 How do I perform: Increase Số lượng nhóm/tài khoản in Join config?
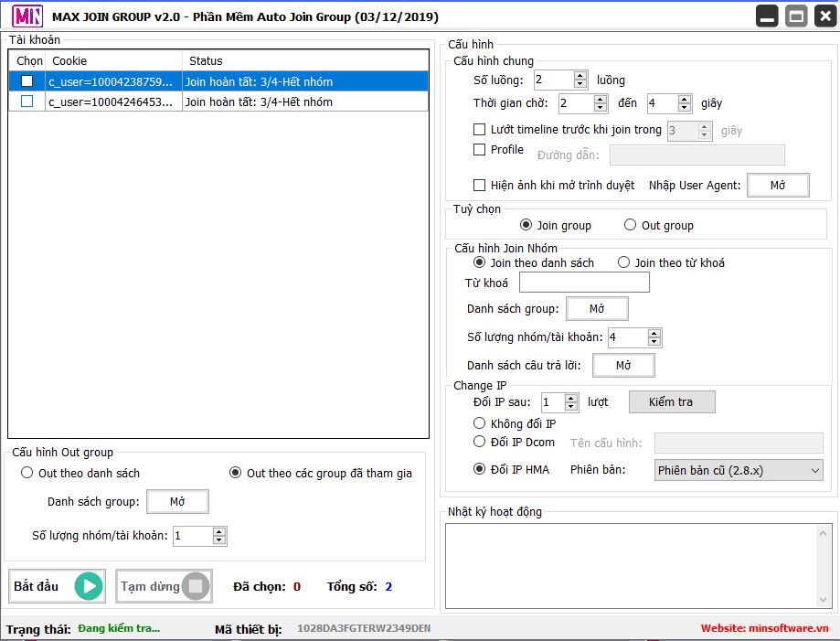(x=654, y=333)
